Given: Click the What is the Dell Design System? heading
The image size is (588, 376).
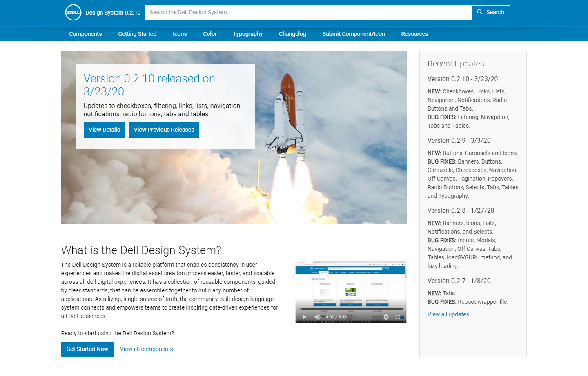Looking at the screenshot, I should click(141, 250).
